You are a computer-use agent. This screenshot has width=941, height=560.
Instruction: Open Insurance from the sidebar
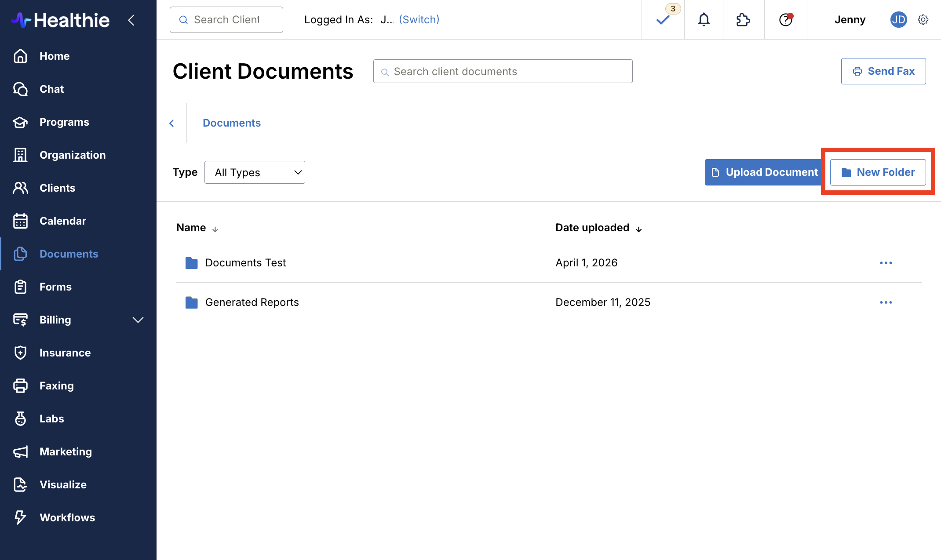pos(65,353)
